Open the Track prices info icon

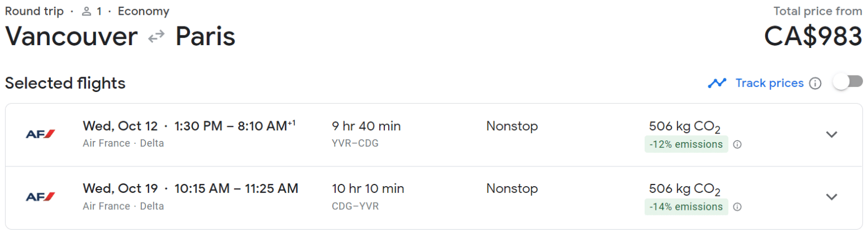pyautogui.click(x=815, y=83)
